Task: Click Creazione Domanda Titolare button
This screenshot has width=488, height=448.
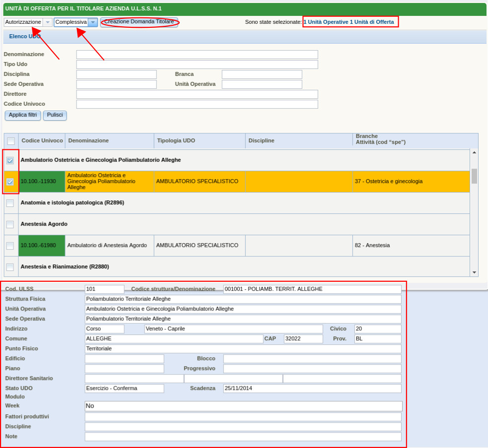Action: pyautogui.click(x=139, y=22)
